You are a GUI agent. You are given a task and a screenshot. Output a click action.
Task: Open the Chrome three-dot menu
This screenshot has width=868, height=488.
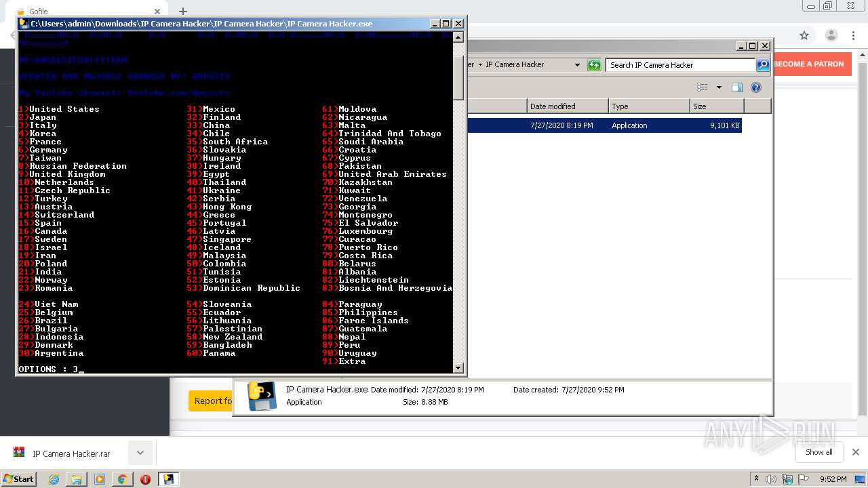pos(854,35)
